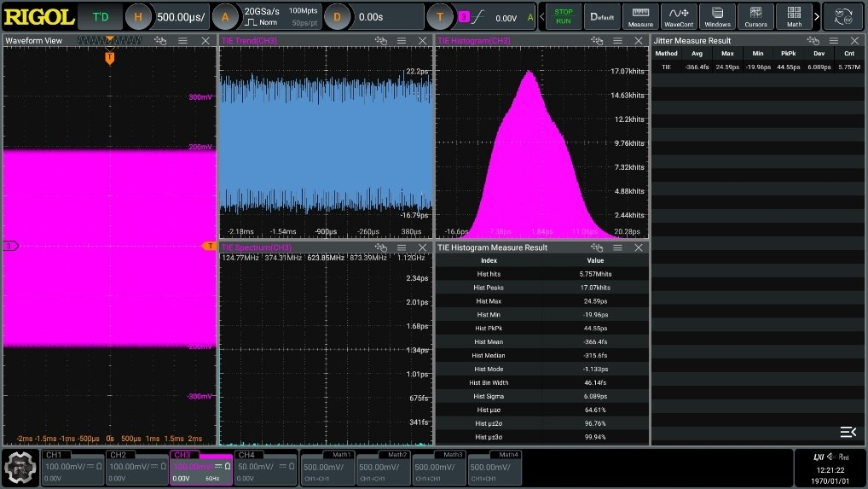Open TIE Spectrum touch gesture icon
868x489 pixels.
pos(380,247)
